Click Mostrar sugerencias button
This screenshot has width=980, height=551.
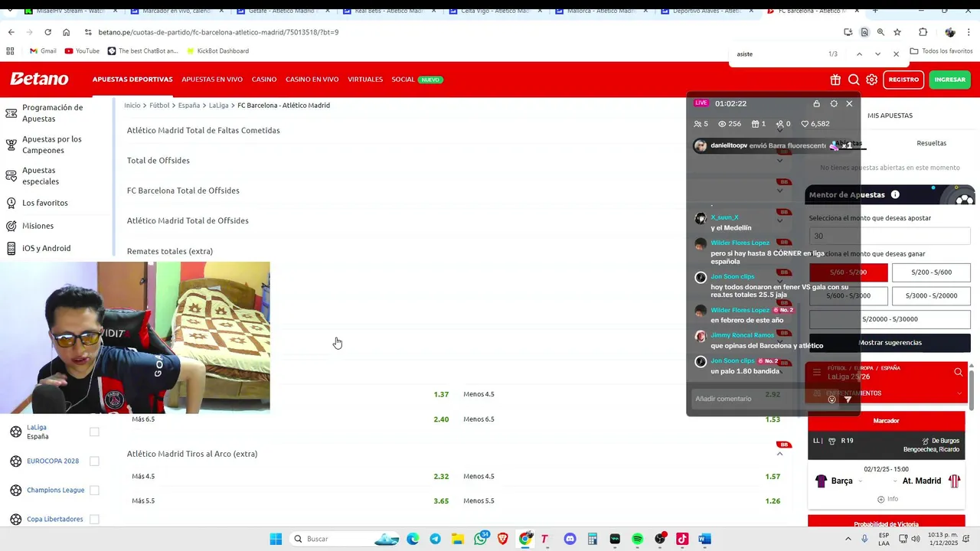890,343
